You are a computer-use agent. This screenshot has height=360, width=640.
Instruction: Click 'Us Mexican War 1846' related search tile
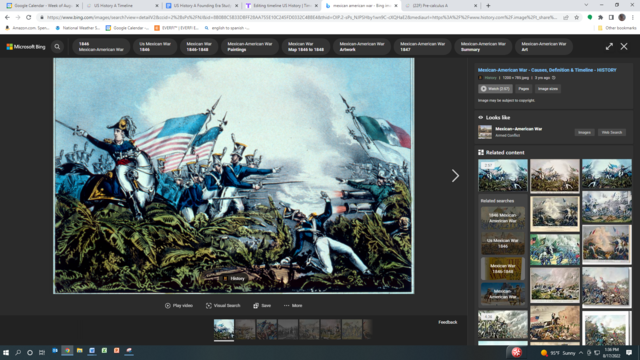503,243
